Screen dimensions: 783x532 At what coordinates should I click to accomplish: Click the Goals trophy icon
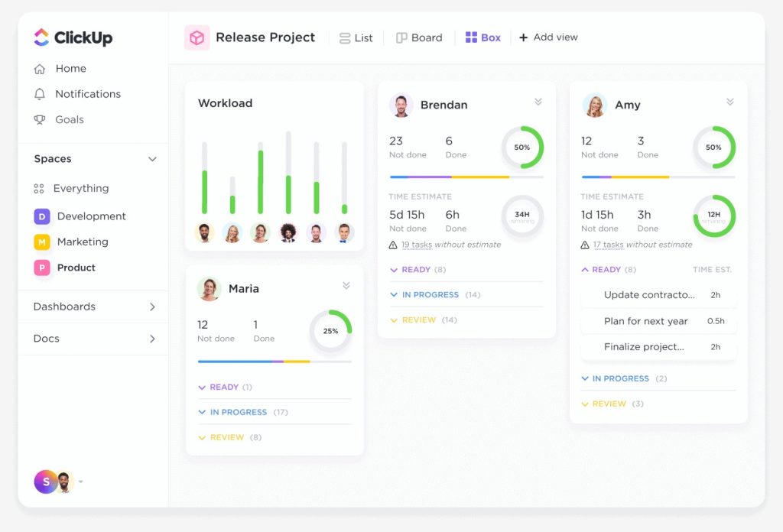point(40,120)
